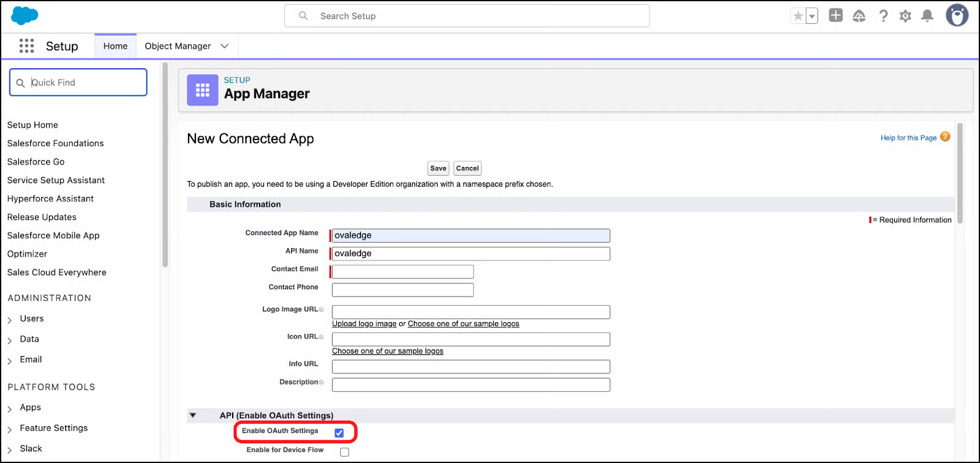Open the Trailhead guidance icon
This screenshot has width=980, height=463.
tap(859, 17)
